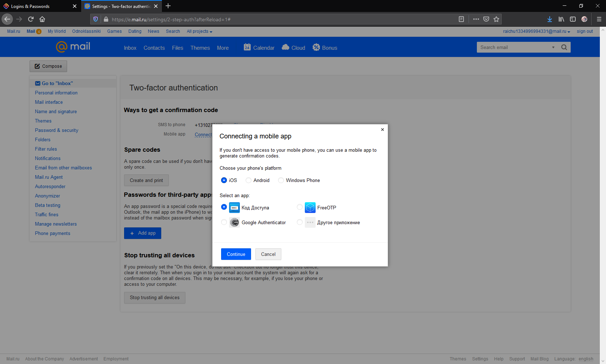Select the Другое приложение radio option
The width and height of the screenshot is (606, 364).
(300, 222)
